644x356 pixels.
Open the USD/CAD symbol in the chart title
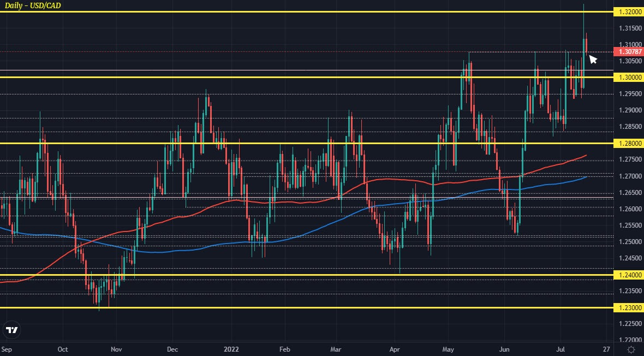46,5
